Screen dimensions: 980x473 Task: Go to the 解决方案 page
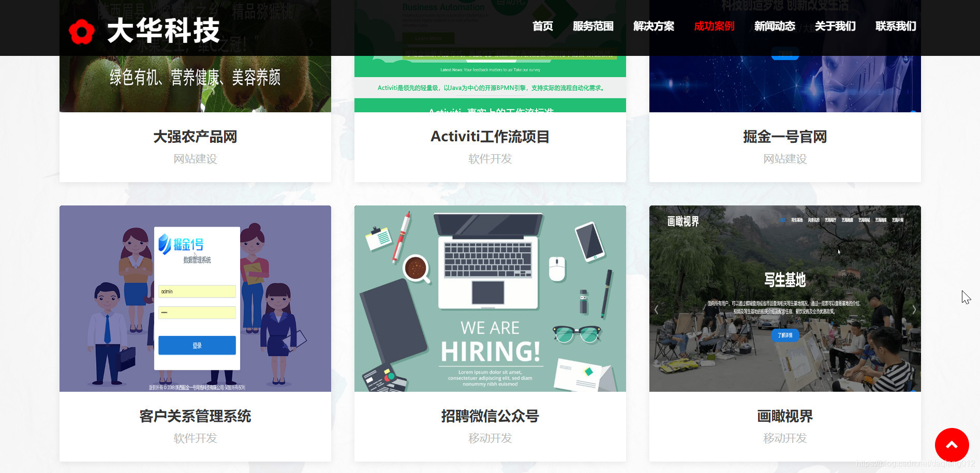654,26
